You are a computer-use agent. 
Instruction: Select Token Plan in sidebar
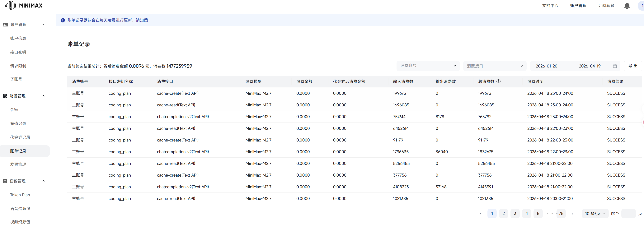point(20,195)
